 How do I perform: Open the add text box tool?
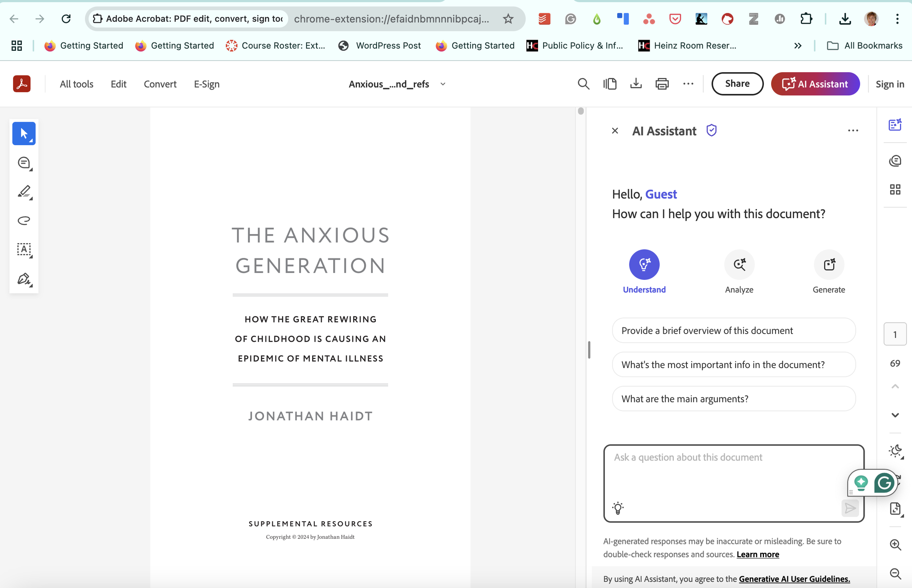[24, 250]
